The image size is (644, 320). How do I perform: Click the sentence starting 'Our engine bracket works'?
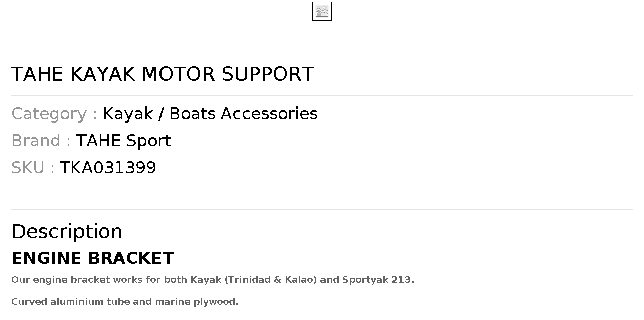(213, 280)
